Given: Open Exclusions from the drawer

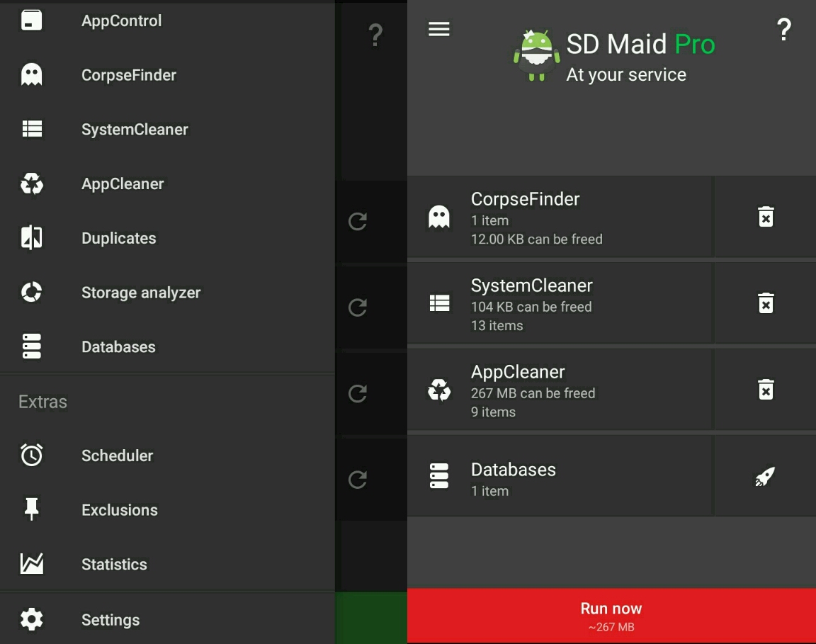Looking at the screenshot, I should 119,510.
